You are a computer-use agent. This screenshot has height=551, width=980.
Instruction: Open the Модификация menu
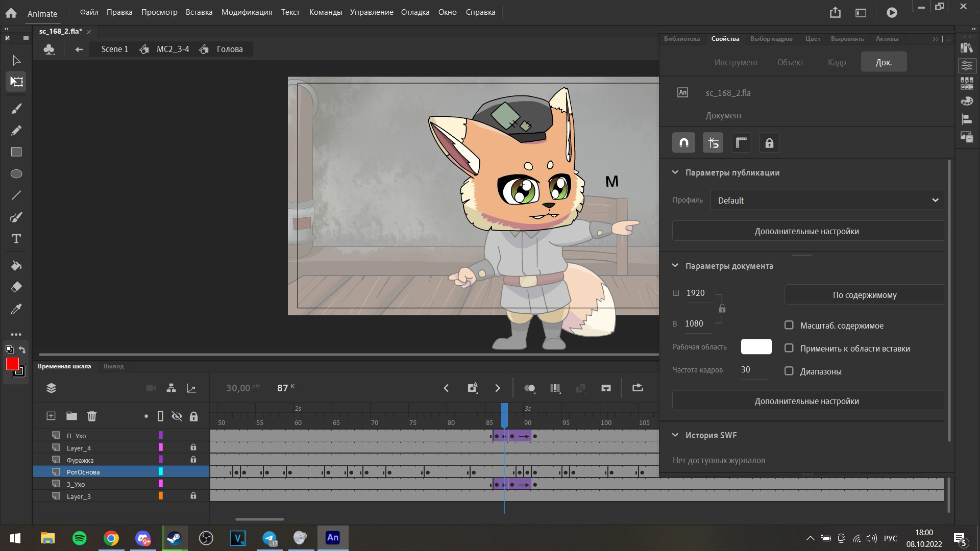[x=247, y=12]
